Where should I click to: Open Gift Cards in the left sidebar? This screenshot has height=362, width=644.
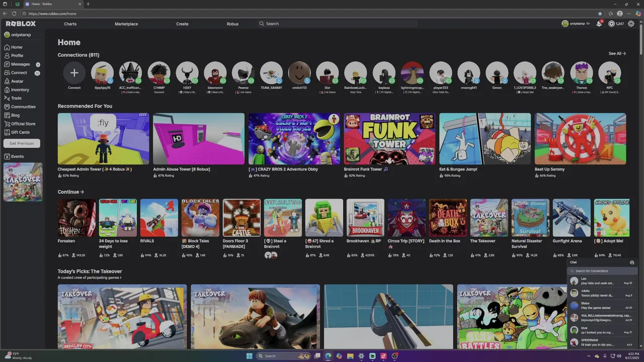click(17, 132)
